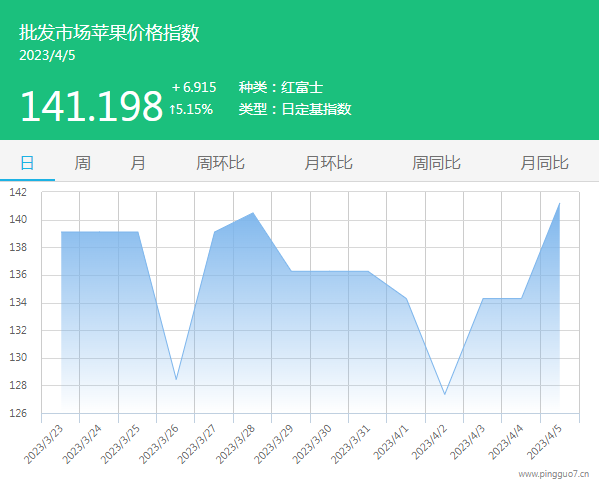Viewport: 599px width, 483px height.
Task: Switch to the 周 weekly tab
Action: 83,163
